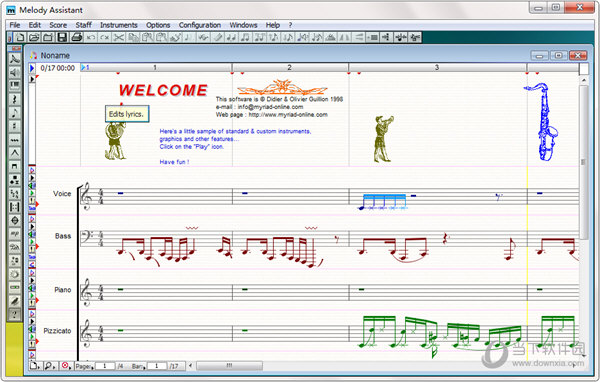Click the Voice staff name label
Viewport: 600px width, 382px height.
pos(62,194)
